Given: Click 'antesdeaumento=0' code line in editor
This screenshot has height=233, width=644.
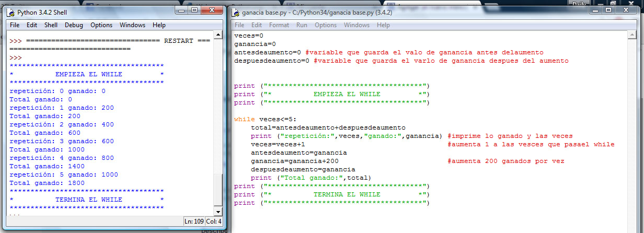Looking at the screenshot, I should pyautogui.click(x=268, y=52).
